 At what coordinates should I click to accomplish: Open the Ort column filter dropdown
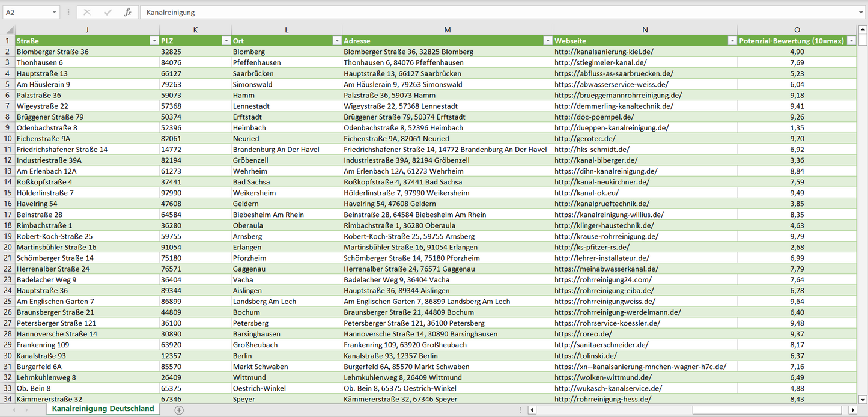pos(336,41)
